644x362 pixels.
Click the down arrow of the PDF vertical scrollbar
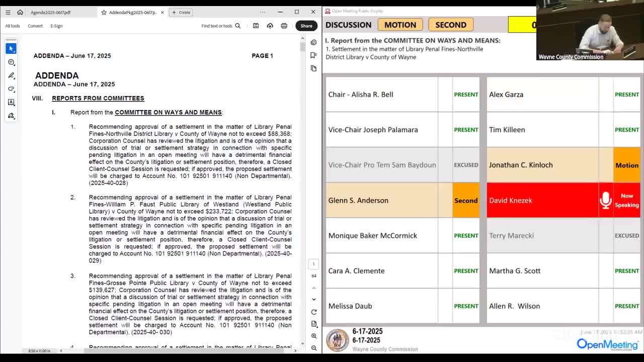pyautogui.click(x=302, y=344)
